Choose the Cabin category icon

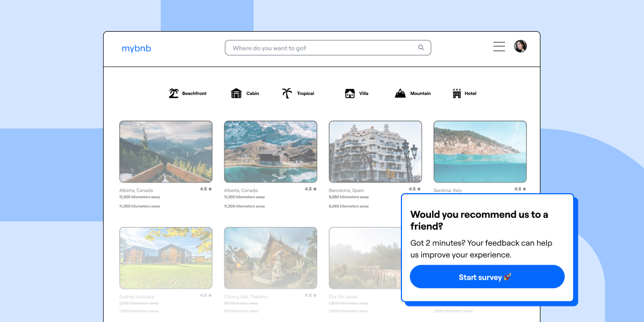click(236, 93)
